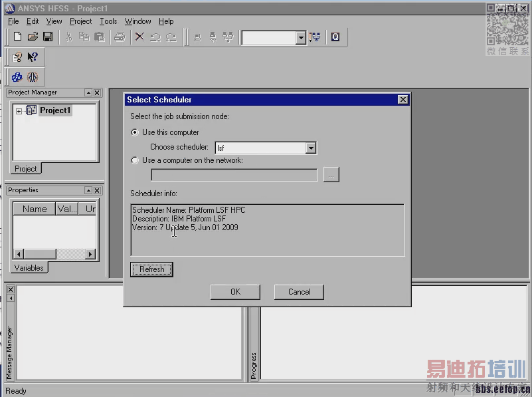This screenshot has height=397, width=532.
Task: Expand the Project1 tree node
Action: point(19,110)
